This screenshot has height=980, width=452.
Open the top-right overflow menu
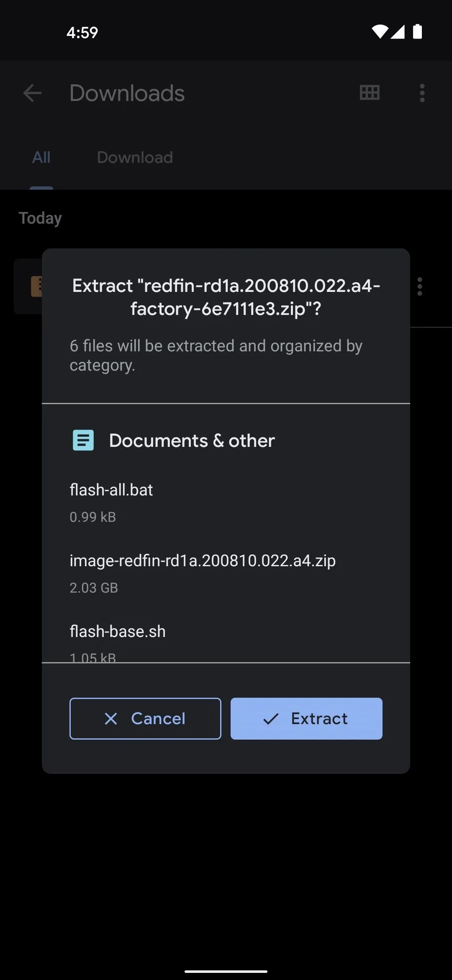click(x=422, y=93)
